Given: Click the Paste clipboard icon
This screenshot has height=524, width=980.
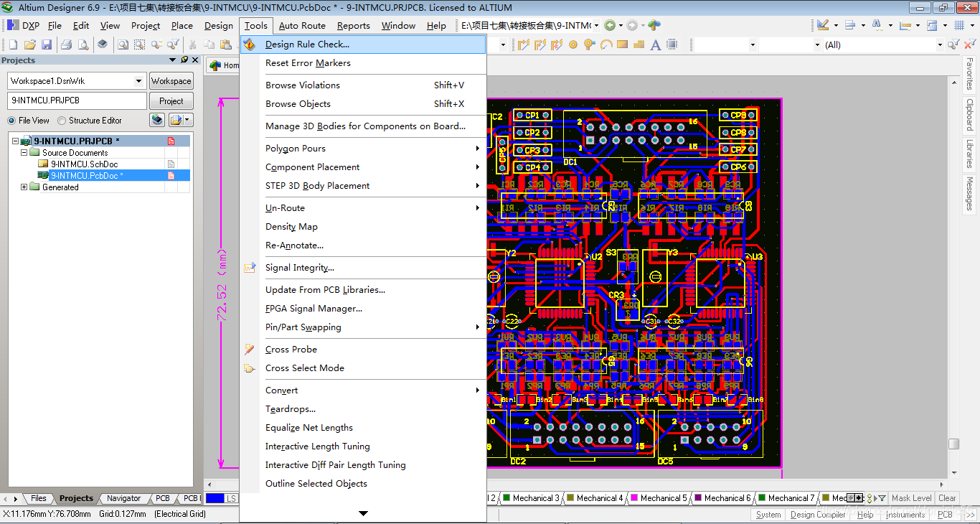Looking at the screenshot, I should click(227, 45).
